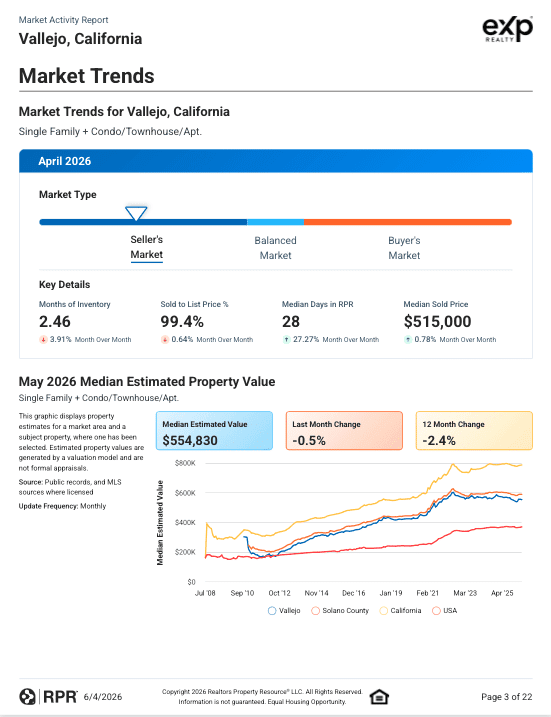The height and width of the screenshot is (717, 551).
Task: Click the orange Buyer's Market bar segment
Action: tap(408, 222)
